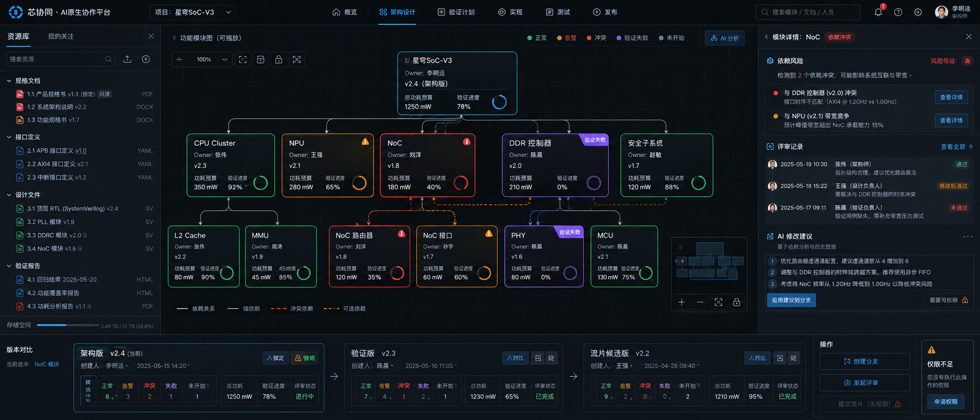This screenshot has height=420, width=980.
Task: Open the 项目 星穹SoC-V3 project dropdown
Action: coord(193,12)
